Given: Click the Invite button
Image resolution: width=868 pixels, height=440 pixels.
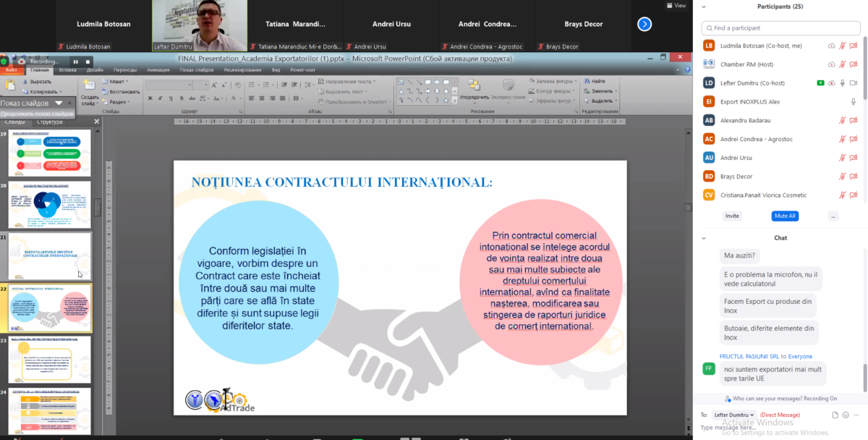Looking at the screenshot, I should (732, 216).
